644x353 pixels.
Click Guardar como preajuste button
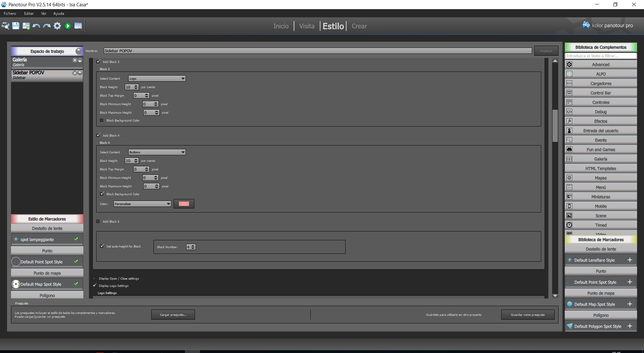pos(527,315)
